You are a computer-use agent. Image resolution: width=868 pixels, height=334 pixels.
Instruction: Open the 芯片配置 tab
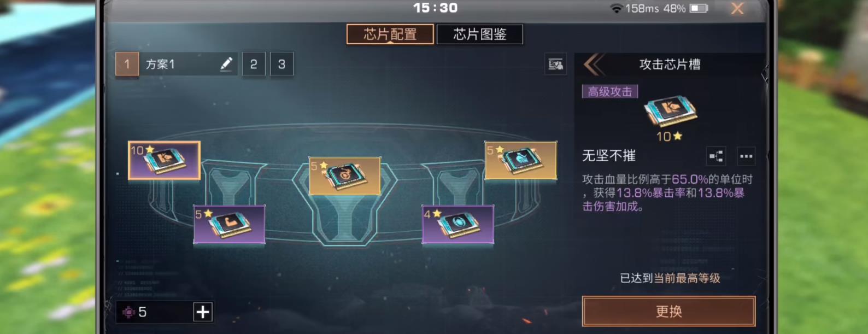(390, 34)
